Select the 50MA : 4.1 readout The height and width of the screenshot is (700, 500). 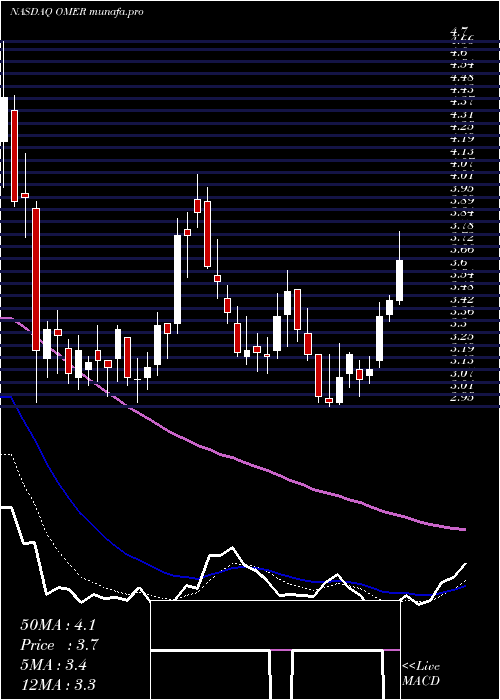[x=58, y=625]
